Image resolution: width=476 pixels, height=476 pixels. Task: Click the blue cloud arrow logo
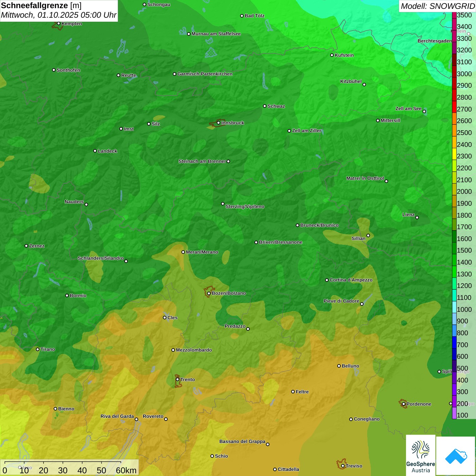click(x=456, y=456)
